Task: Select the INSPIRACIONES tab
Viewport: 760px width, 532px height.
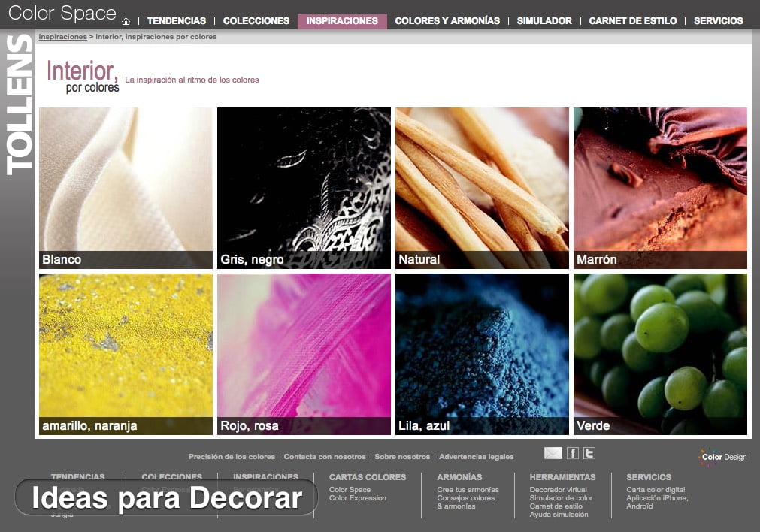Action: point(342,21)
